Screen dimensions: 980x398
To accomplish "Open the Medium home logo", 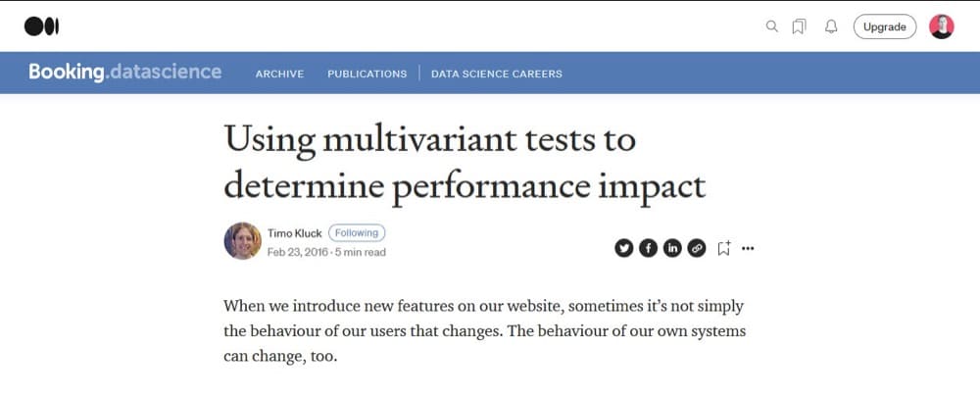I will (x=41, y=26).
